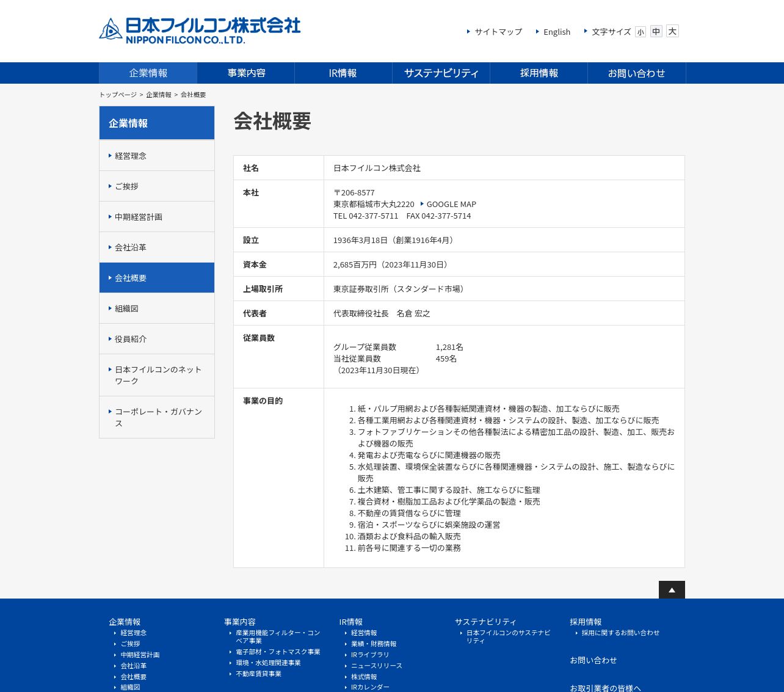Click footer link ニュースリリース
The height and width of the screenshot is (692, 784).
(x=377, y=666)
